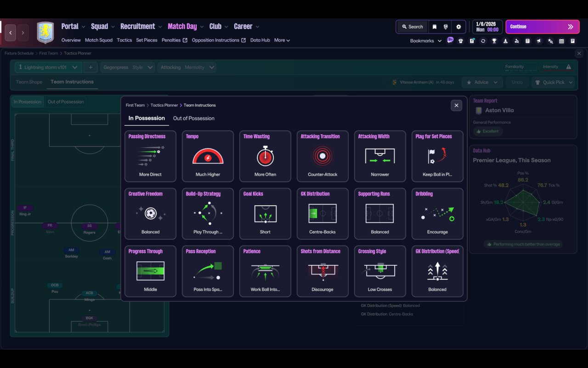Click Tactics Planner in dialog breadcrumb

(x=164, y=105)
